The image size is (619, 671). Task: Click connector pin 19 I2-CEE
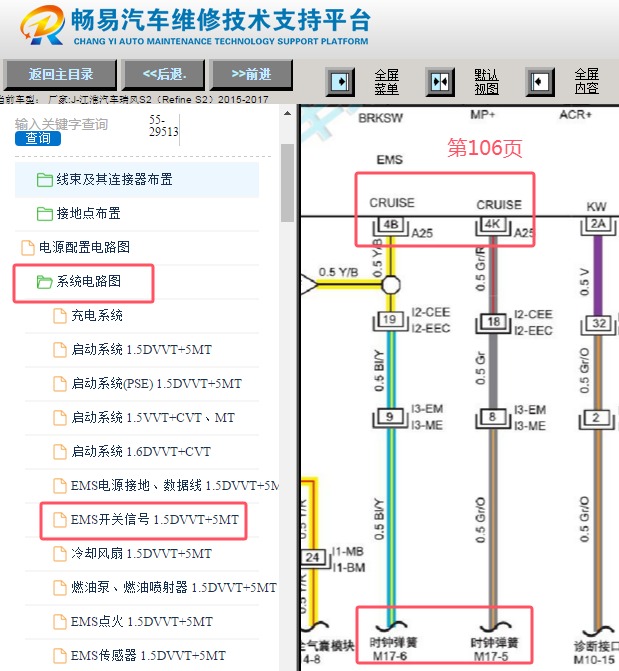[389, 320]
